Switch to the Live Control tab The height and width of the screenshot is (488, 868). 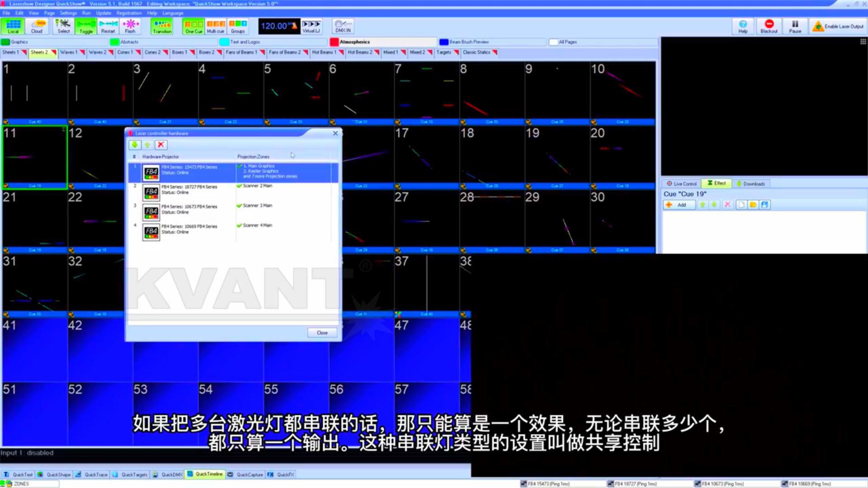pyautogui.click(x=682, y=184)
